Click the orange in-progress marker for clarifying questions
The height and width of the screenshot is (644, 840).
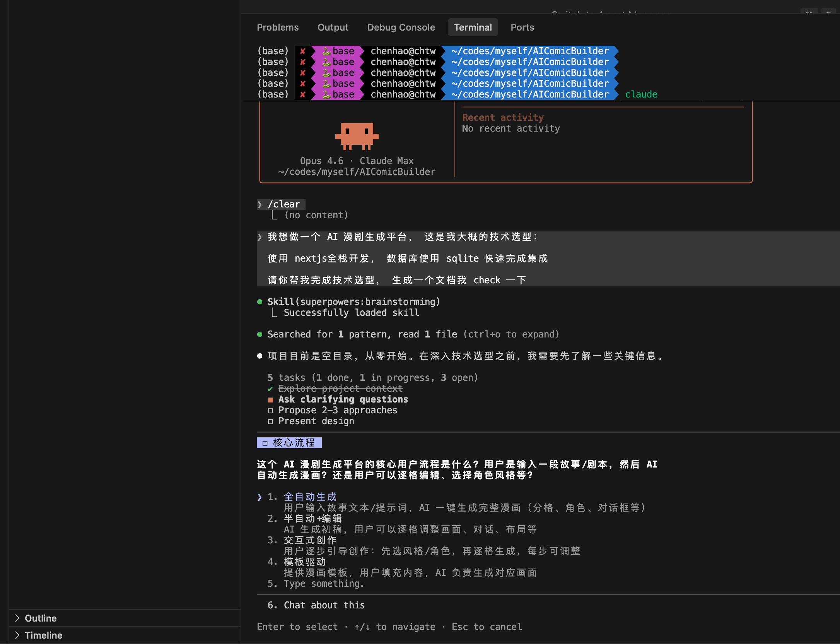coord(270,399)
